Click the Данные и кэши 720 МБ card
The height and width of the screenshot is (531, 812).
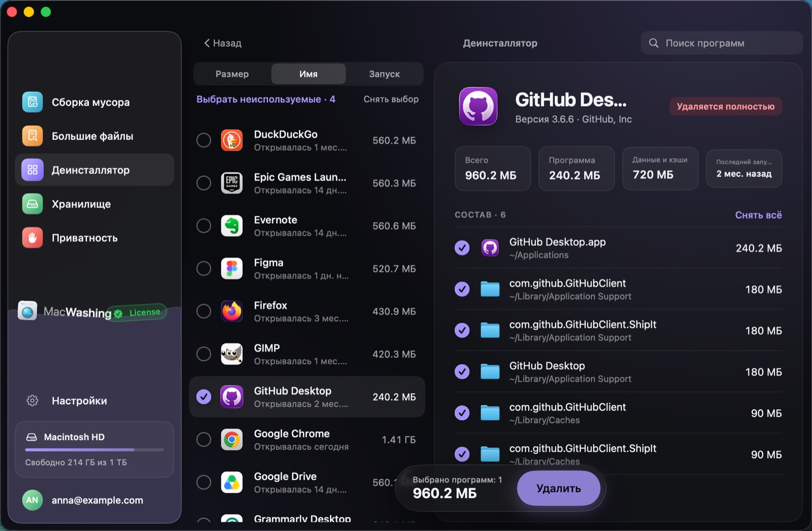tap(660, 168)
